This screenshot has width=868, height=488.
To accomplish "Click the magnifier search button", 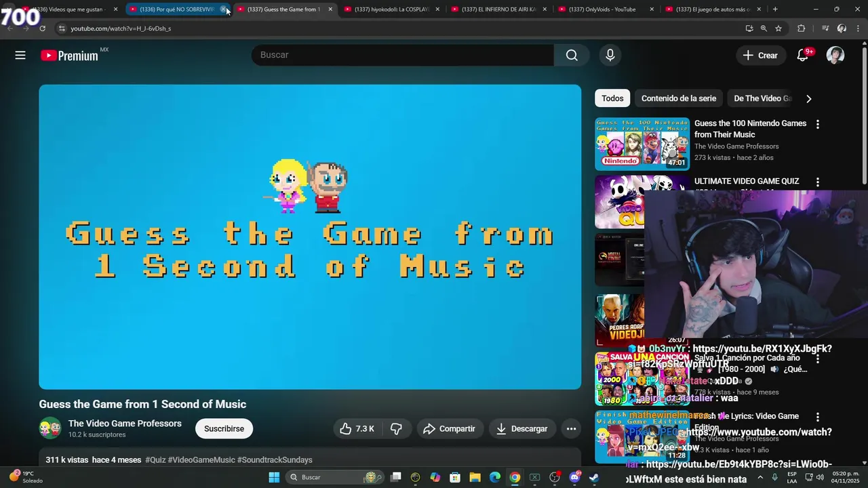I will click(x=572, y=55).
